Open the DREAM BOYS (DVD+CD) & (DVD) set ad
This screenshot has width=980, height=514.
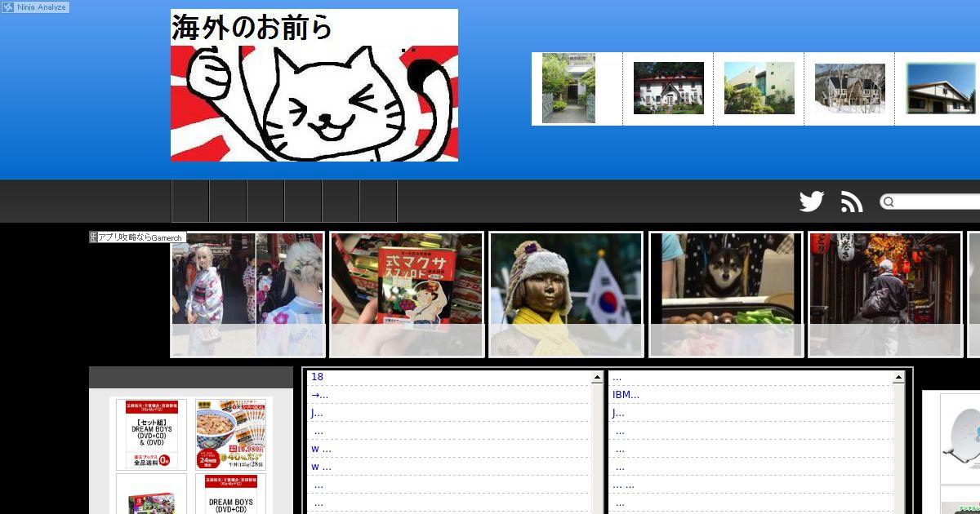pyautogui.click(x=151, y=434)
